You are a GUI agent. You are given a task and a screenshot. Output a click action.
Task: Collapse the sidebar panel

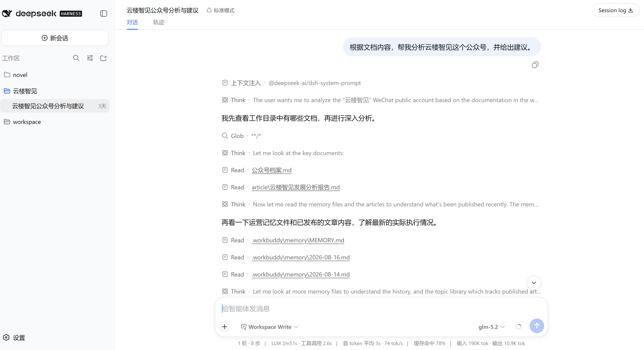pos(103,13)
